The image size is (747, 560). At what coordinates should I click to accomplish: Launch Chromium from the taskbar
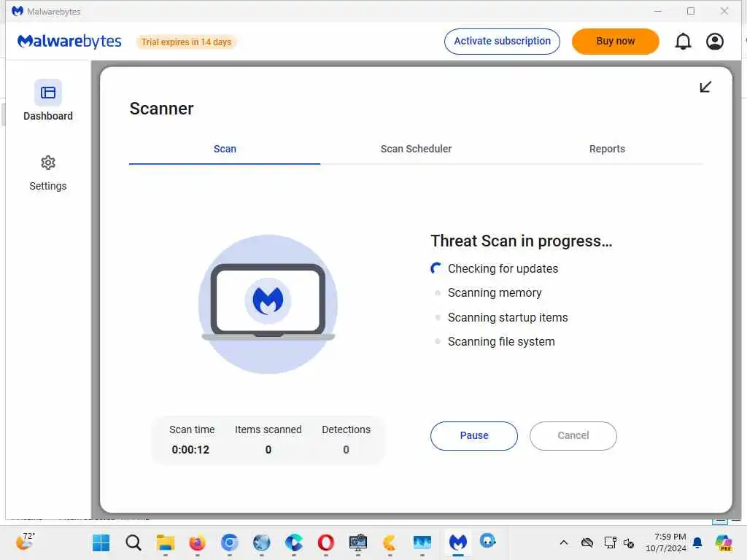click(230, 542)
